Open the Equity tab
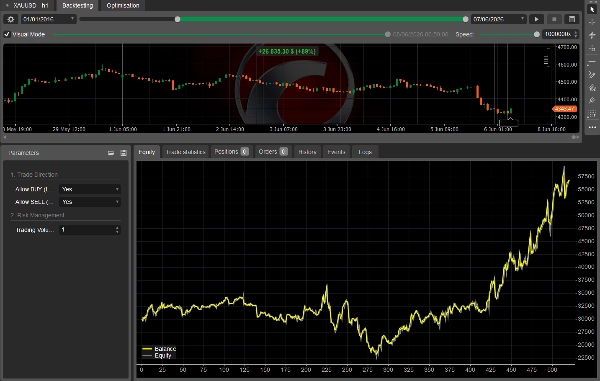The image size is (600, 381). 147,152
